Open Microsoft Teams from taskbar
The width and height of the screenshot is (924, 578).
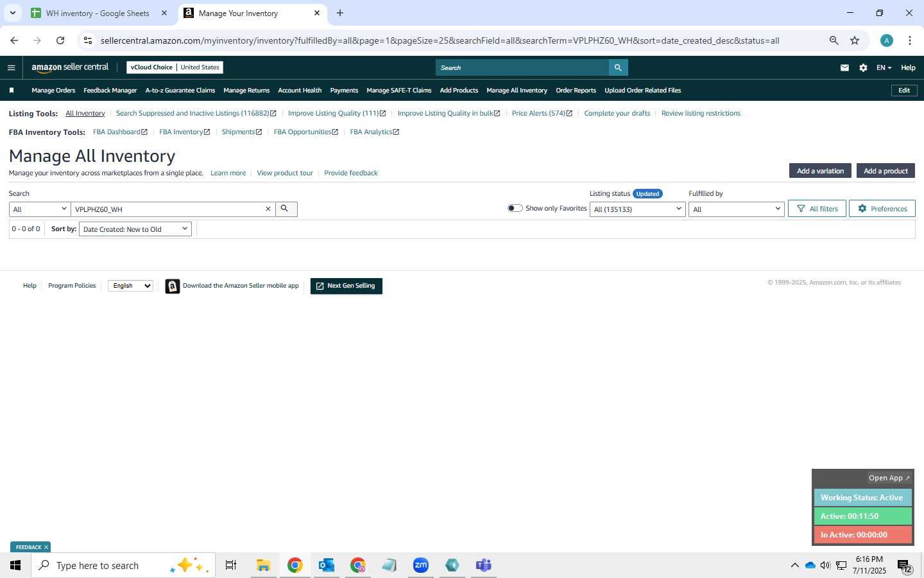pos(483,565)
